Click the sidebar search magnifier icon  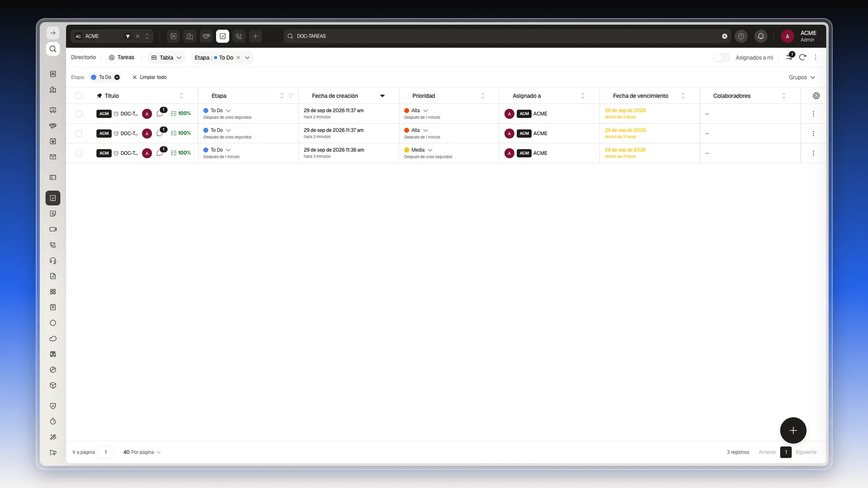click(x=53, y=49)
